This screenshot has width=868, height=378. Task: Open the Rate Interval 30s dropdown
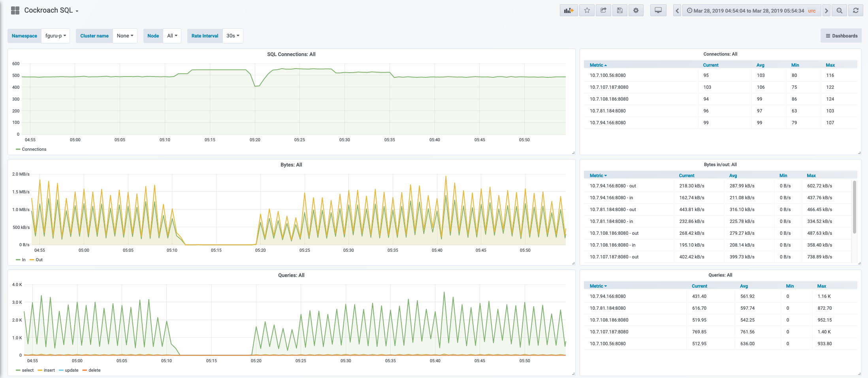[233, 36]
